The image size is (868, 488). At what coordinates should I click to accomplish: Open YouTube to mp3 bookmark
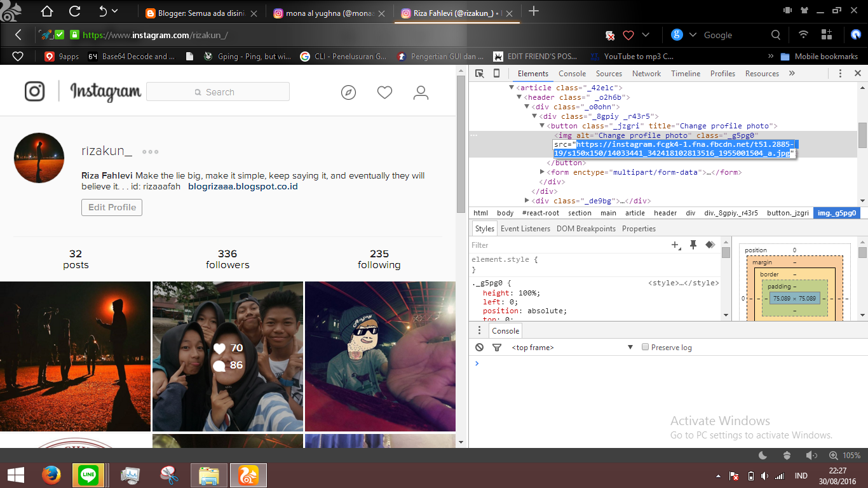[x=632, y=57]
